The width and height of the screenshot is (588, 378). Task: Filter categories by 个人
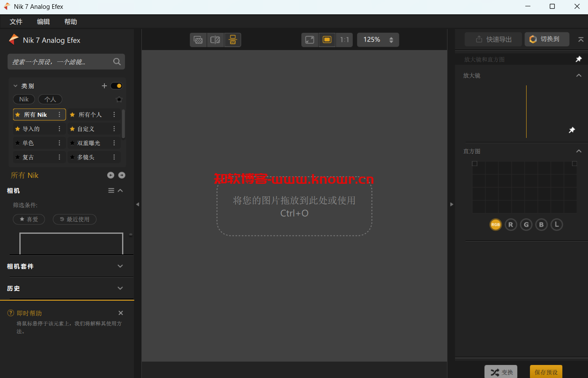(x=50, y=99)
